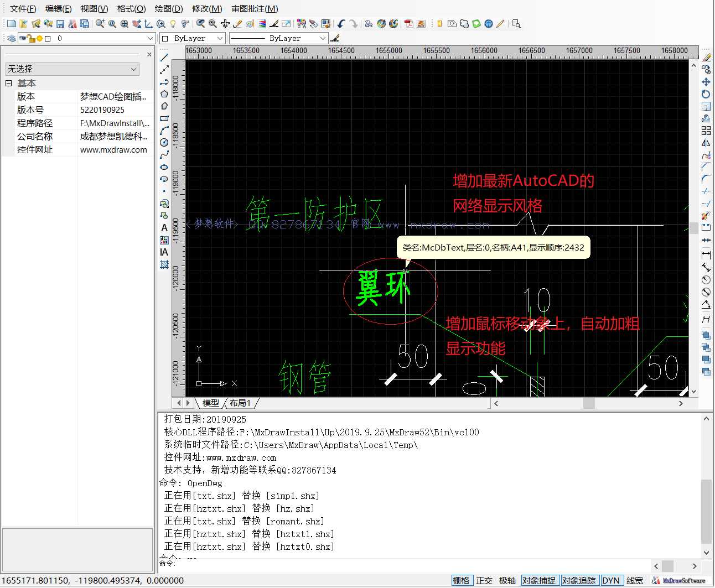715x588 pixels.
Task: Open the layer selection dropdown showing 0
Action: pyautogui.click(x=86, y=38)
